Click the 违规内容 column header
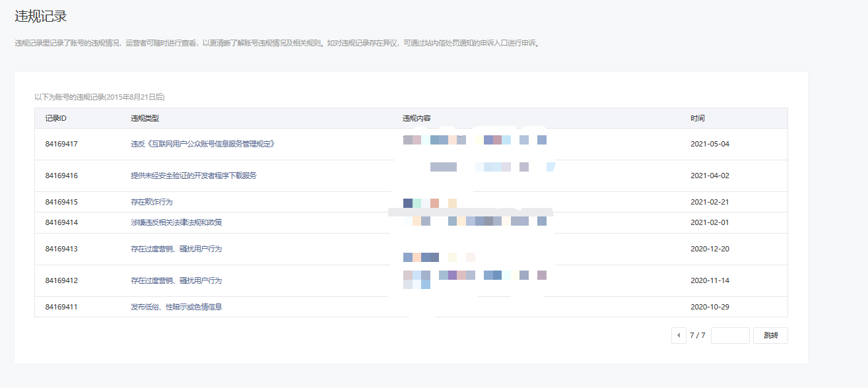The height and width of the screenshot is (388, 868). point(417,118)
